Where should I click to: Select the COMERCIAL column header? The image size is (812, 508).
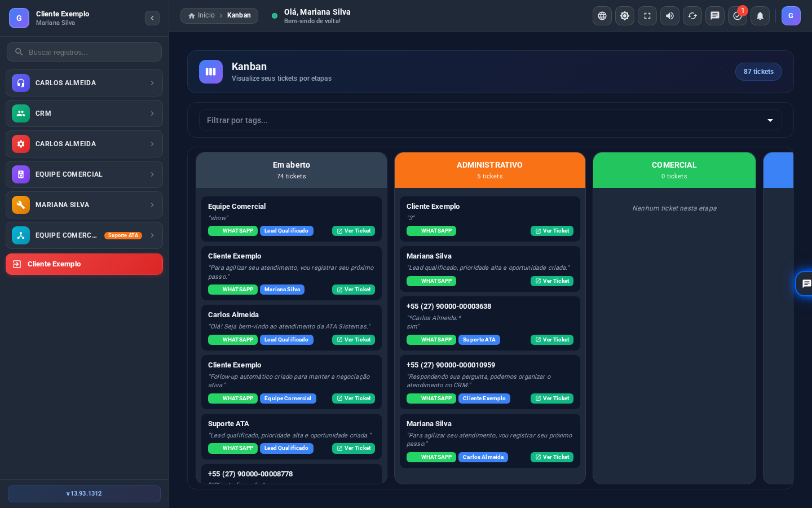point(674,170)
